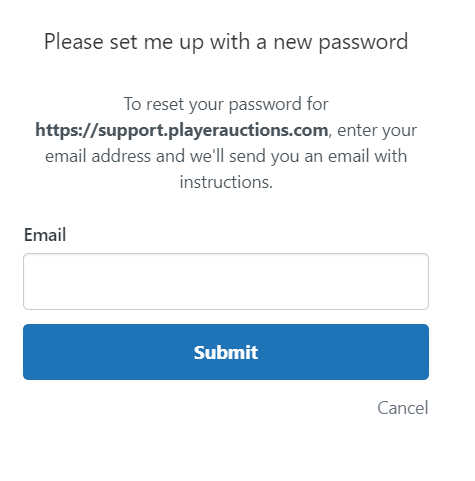Screen dimensions: 475x481
Task: Hit the blue Submit button
Action: 226,352
